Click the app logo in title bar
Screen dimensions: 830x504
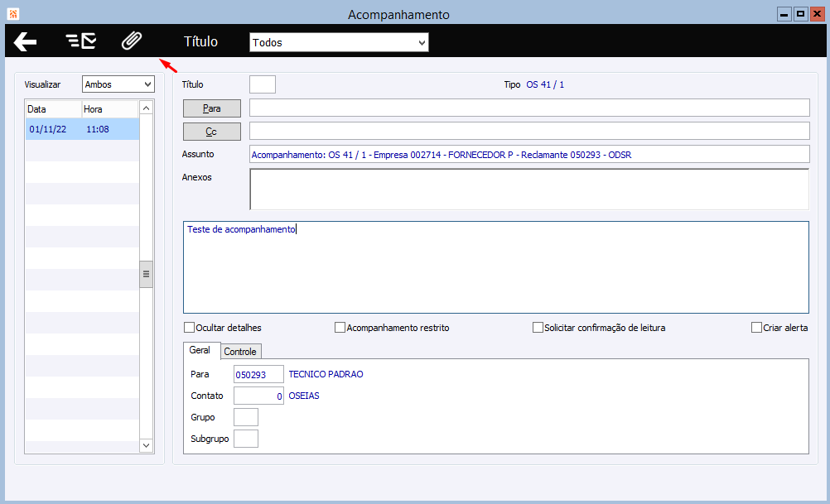pos(12,14)
